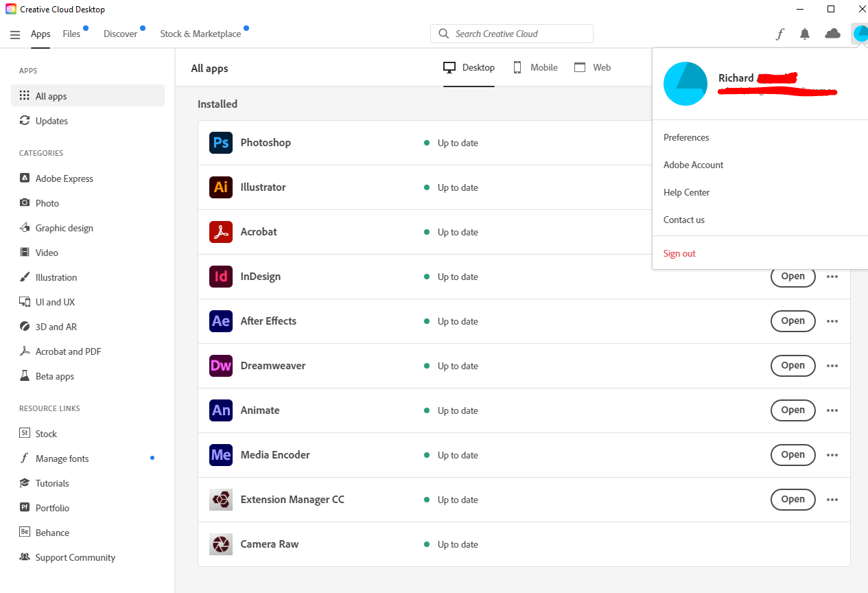Click the After Effects app icon
868x593 pixels.
click(221, 321)
